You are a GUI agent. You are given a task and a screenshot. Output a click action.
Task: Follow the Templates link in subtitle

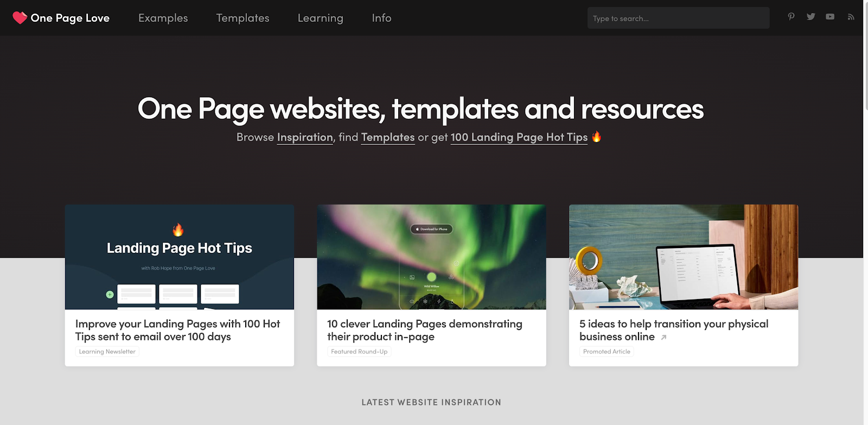click(x=388, y=137)
